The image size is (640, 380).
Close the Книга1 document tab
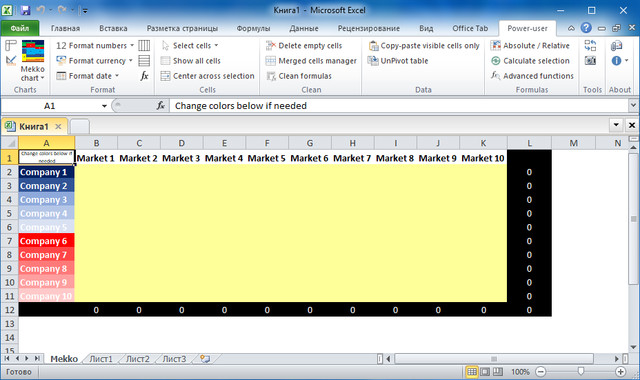tap(58, 127)
